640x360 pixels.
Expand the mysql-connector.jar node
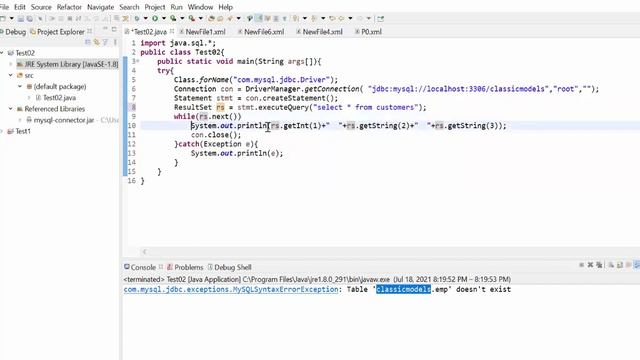pos(20,120)
